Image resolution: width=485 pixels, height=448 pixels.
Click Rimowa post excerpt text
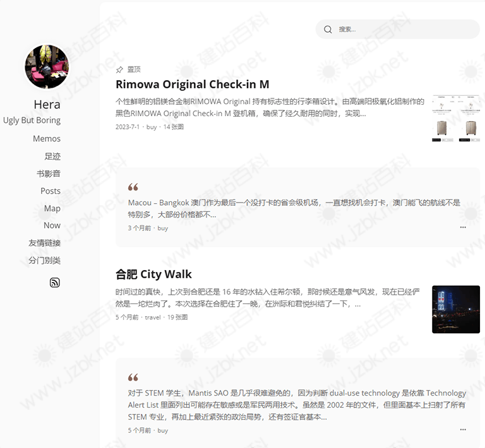(270, 107)
